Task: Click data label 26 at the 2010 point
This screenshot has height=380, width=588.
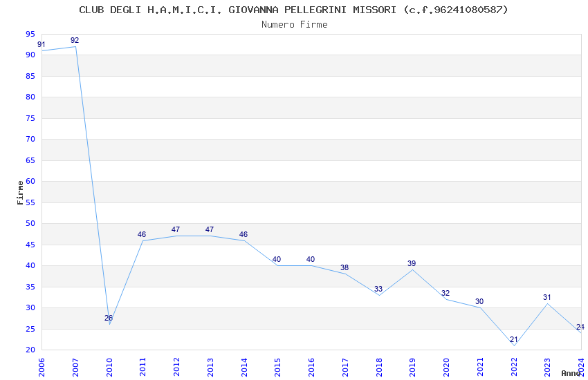Action: [109, 318]
